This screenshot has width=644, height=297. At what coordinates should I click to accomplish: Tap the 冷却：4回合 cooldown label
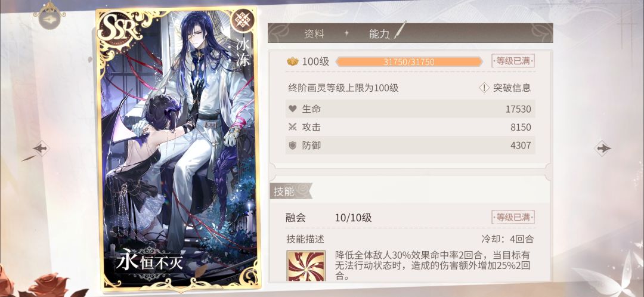point(507,239)
